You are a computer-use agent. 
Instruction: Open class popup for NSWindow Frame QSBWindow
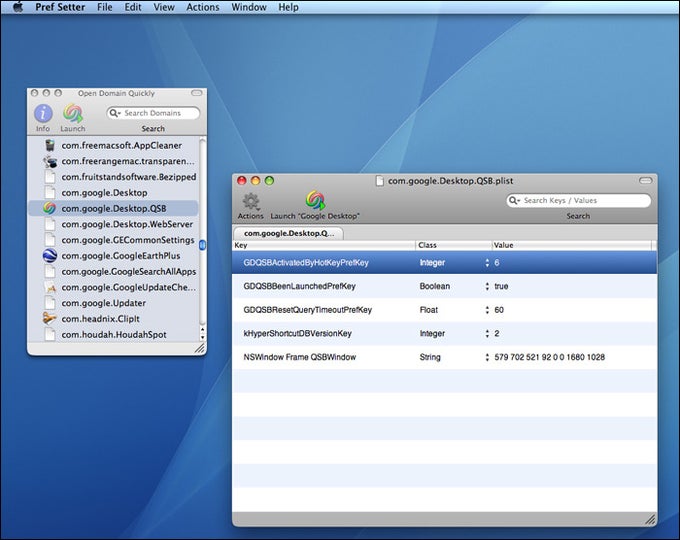click(487, 357)
